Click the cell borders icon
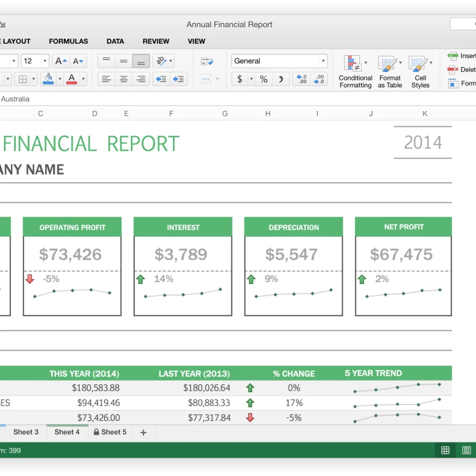476x476 pixels. pyautogui.click(x=23, y=79)
